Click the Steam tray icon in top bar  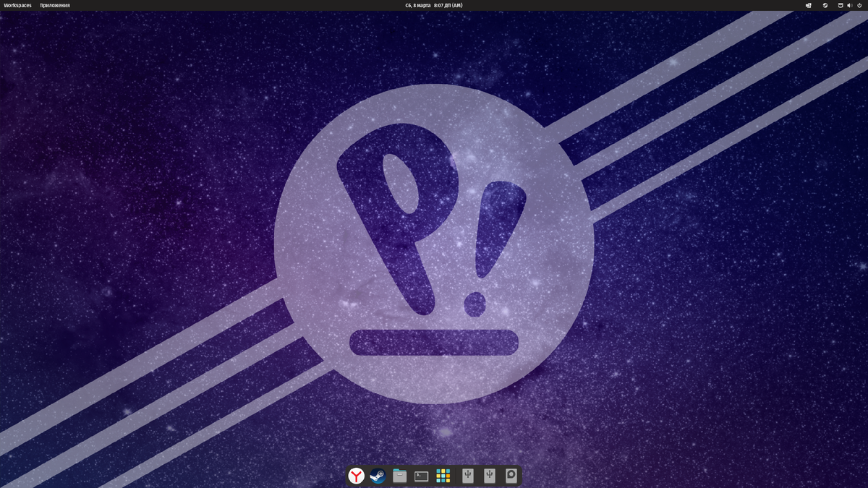(x=825, y=5)
